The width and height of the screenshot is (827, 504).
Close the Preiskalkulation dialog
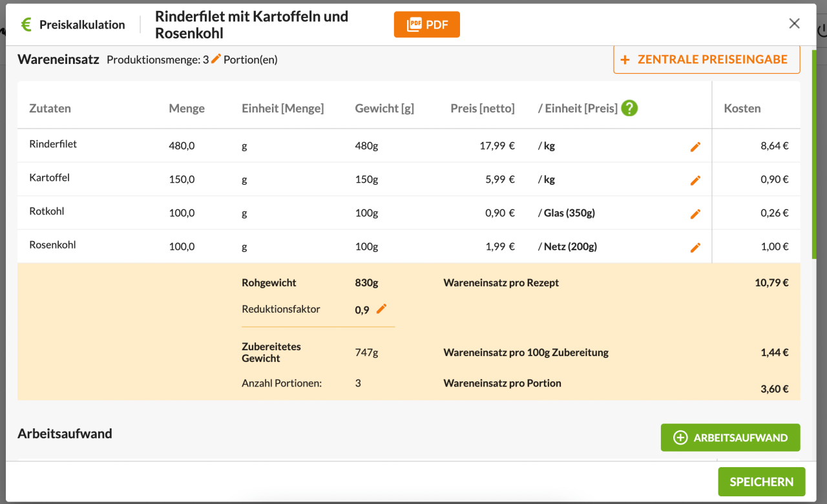tap(794, 23)
